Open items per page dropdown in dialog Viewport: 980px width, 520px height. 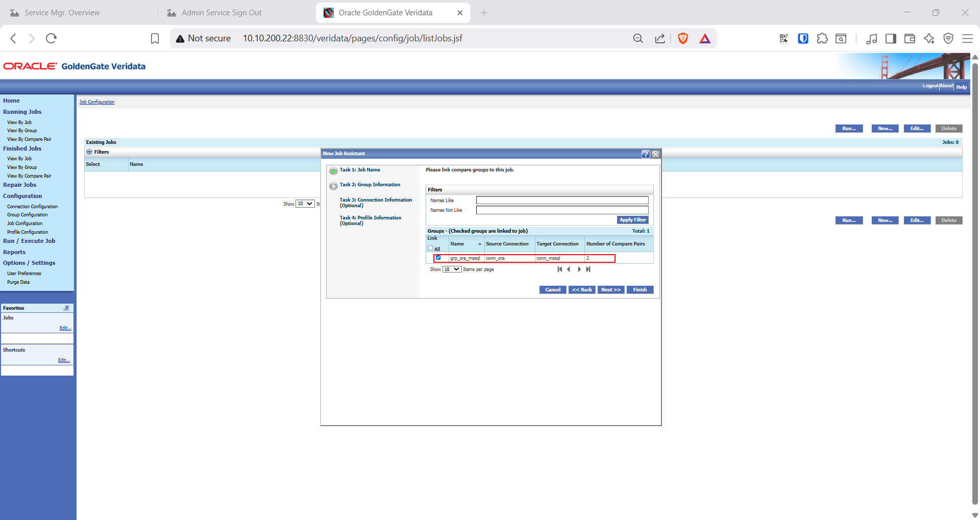coord(452,269)
